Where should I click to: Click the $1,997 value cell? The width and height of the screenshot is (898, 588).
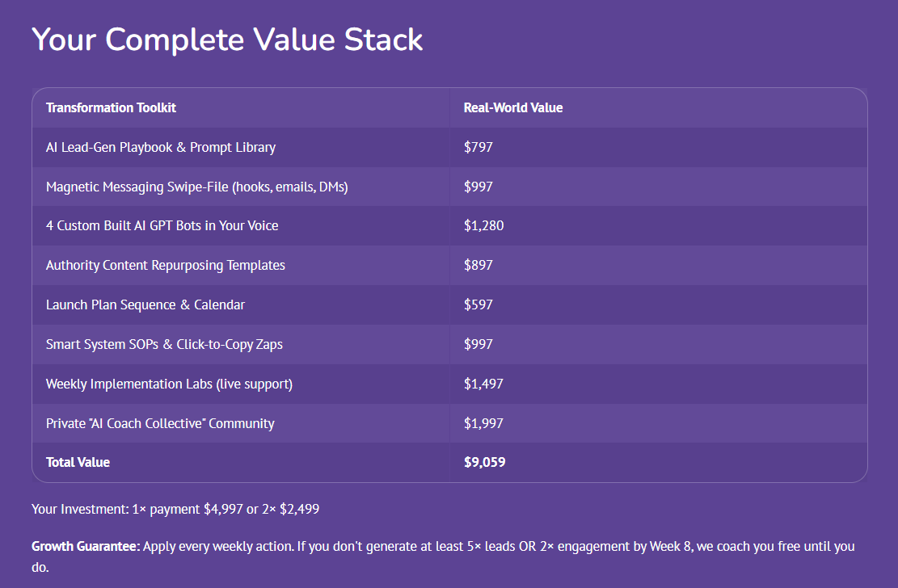(483, 423)
